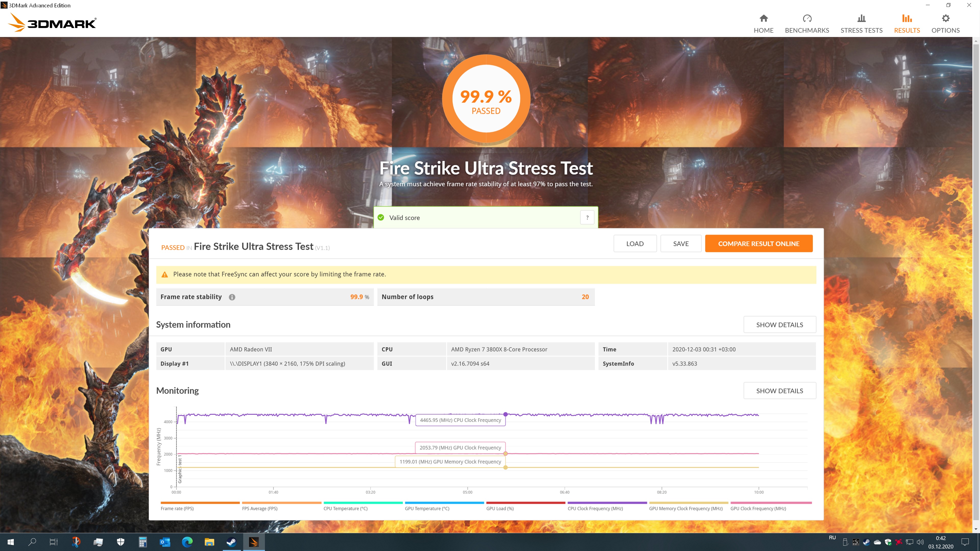The image size is (980, 551).
Task: Open Microsoft Edge from the taskbar
Action: tap(187, 542)
